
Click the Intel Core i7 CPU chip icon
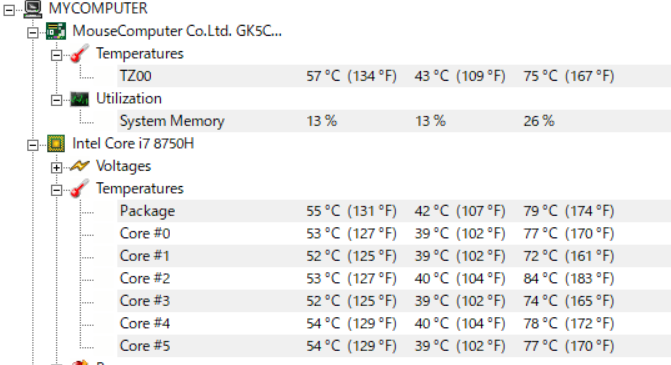coord(56,144)
